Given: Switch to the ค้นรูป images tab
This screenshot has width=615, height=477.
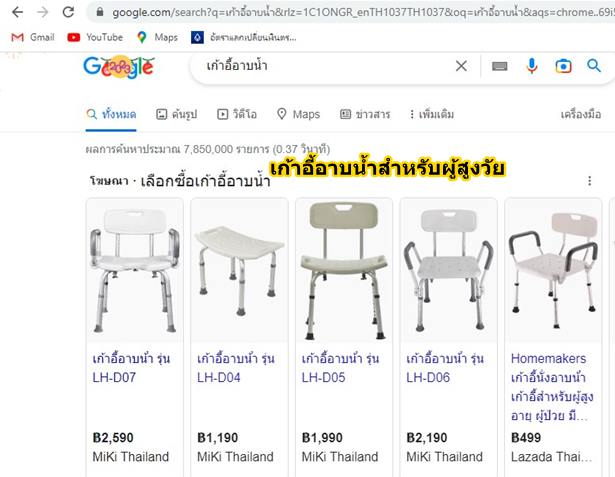Looking at the screenshot, I should click(176, 114).
